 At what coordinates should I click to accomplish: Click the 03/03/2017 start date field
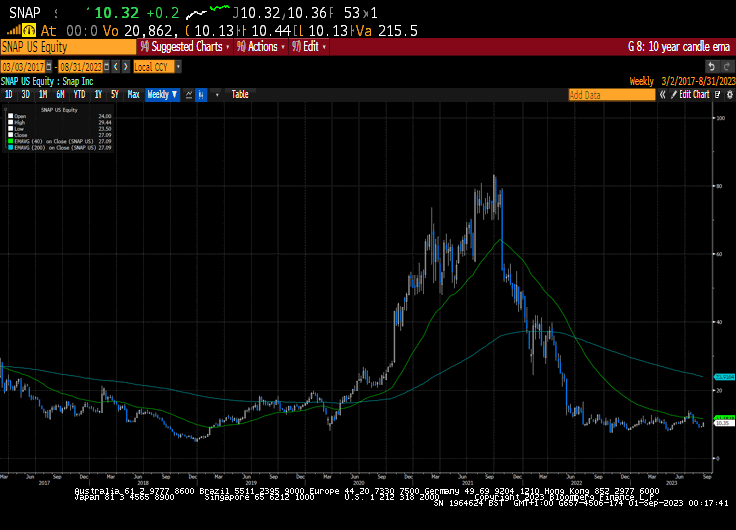(23, 67)
